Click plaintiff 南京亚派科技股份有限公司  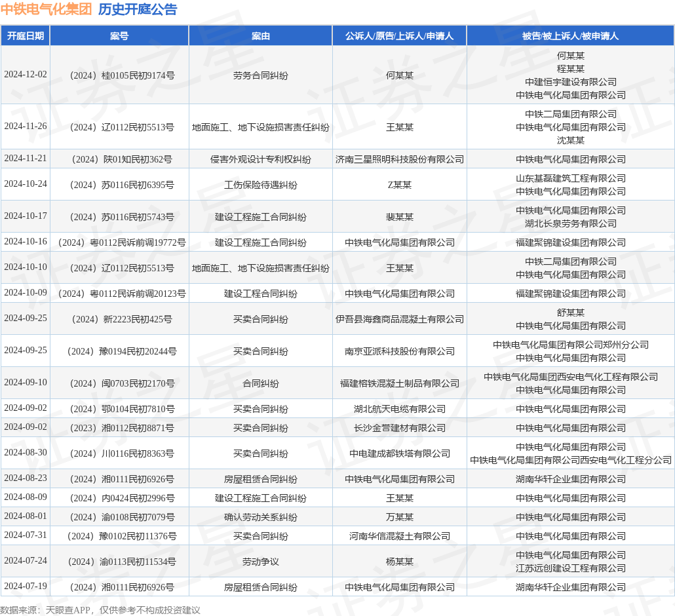(400, 351)
